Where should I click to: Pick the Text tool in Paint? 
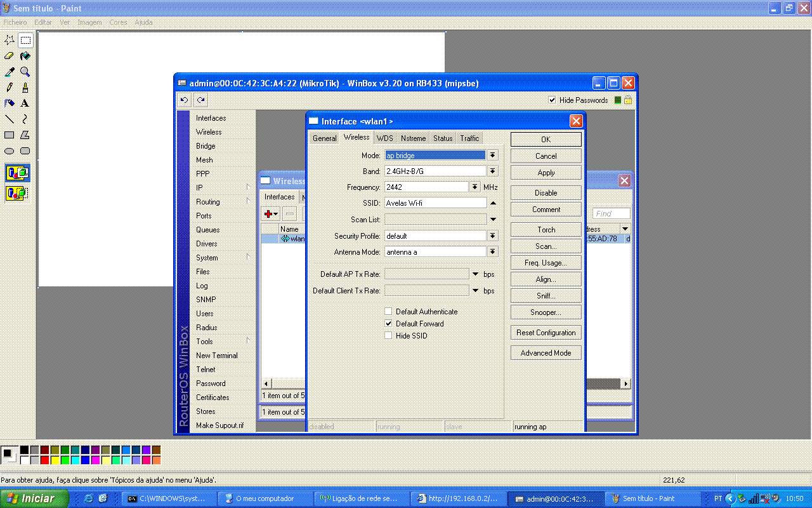coord(25,103)
